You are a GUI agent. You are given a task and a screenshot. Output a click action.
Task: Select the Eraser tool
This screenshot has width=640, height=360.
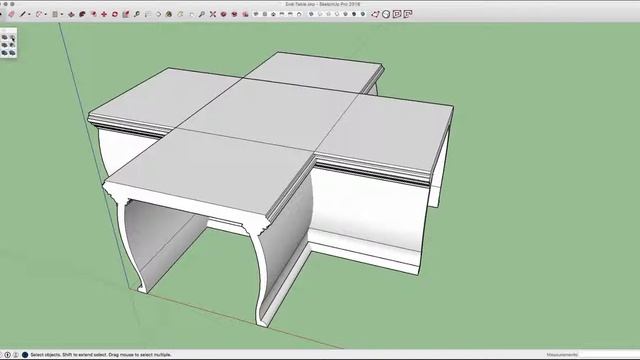coord(11,14)
